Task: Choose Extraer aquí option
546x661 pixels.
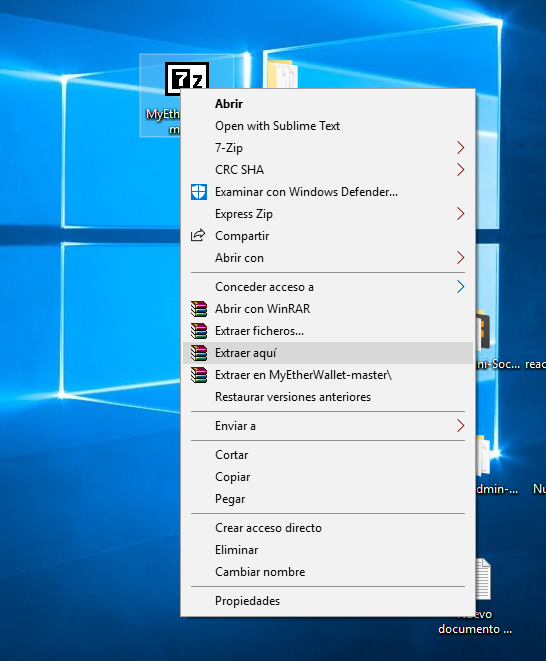Action: pos(328,353)
